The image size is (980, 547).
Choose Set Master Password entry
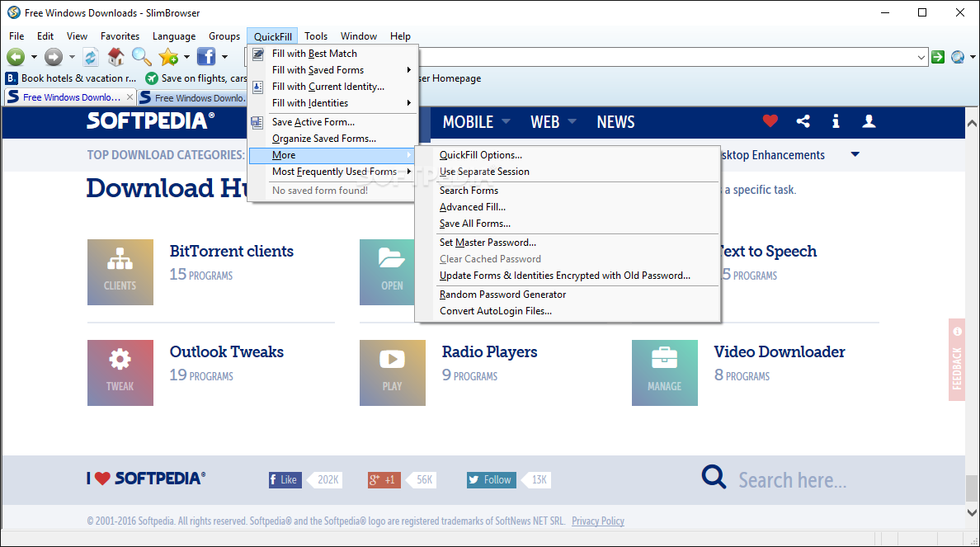point(568,243)
